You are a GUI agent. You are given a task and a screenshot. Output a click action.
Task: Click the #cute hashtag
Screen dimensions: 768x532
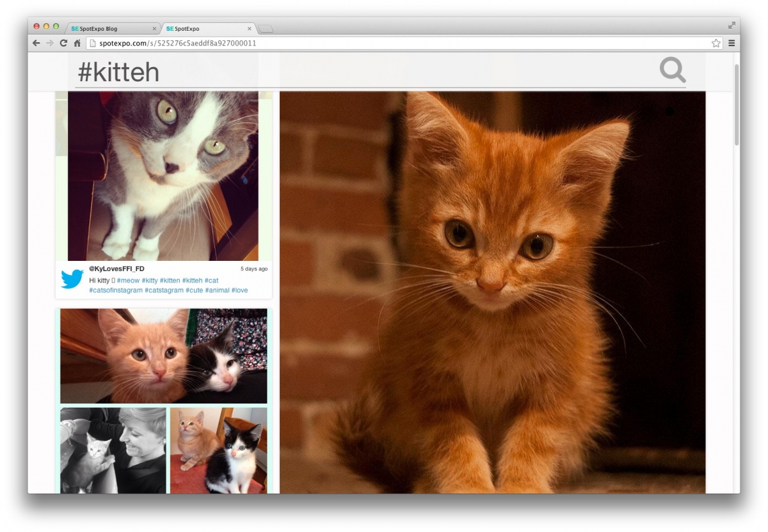[195, 290]
